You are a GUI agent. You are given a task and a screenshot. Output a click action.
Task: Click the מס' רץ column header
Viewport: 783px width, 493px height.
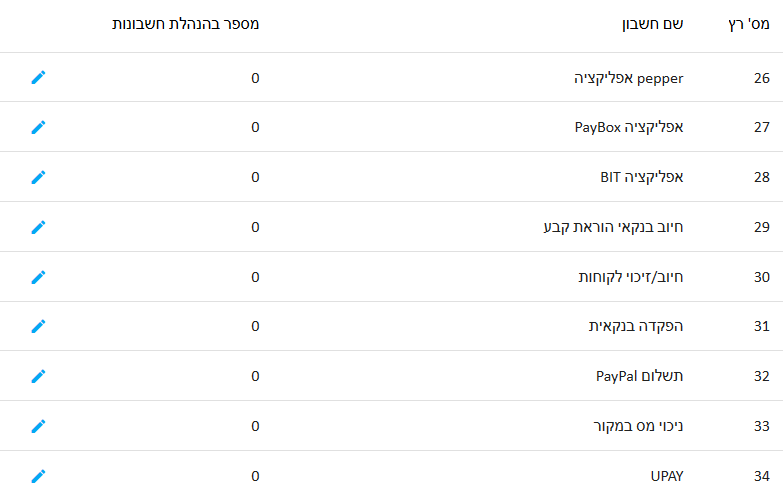click(749, 24)
